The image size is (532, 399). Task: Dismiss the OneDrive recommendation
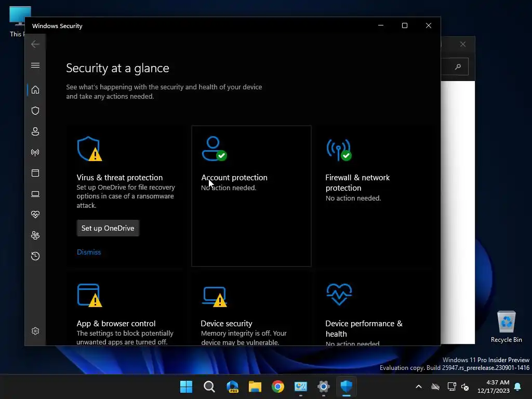click(89, 252)
